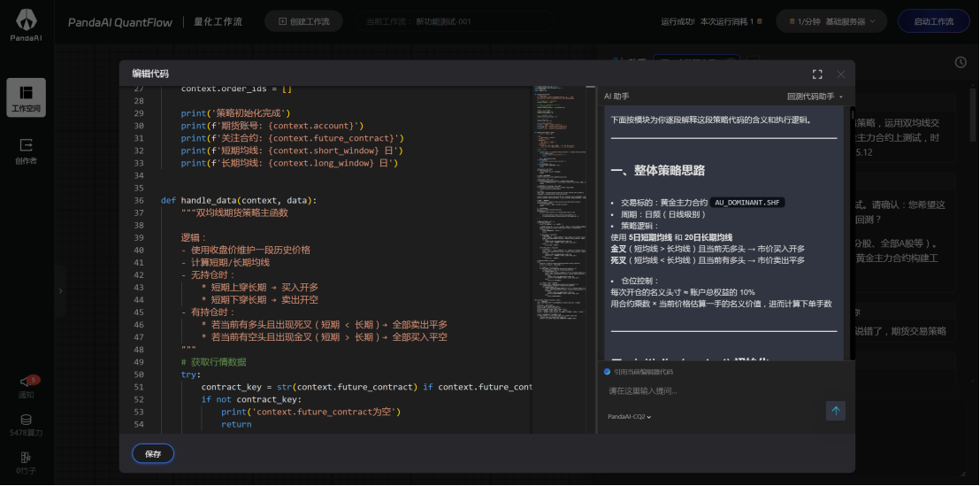The width and height of the screenshot is (980, 486).
Task: Click the 运行成功! status text
Action: 678,21
